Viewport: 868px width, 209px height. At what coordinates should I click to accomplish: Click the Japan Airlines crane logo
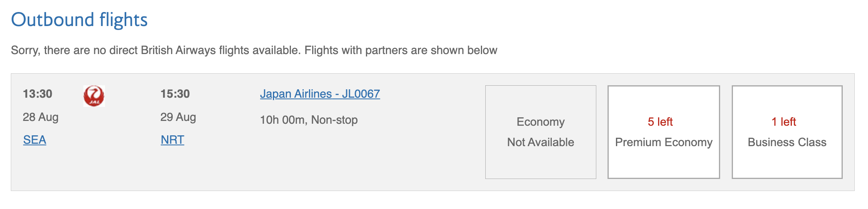click(94, 96)
